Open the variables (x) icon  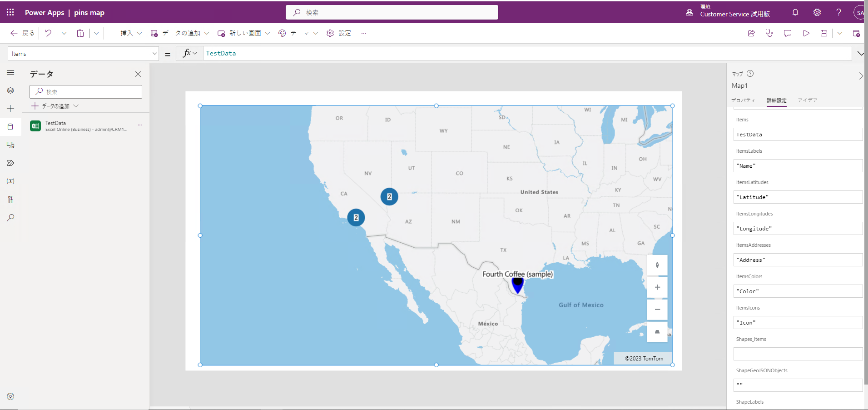pos(10,181)
